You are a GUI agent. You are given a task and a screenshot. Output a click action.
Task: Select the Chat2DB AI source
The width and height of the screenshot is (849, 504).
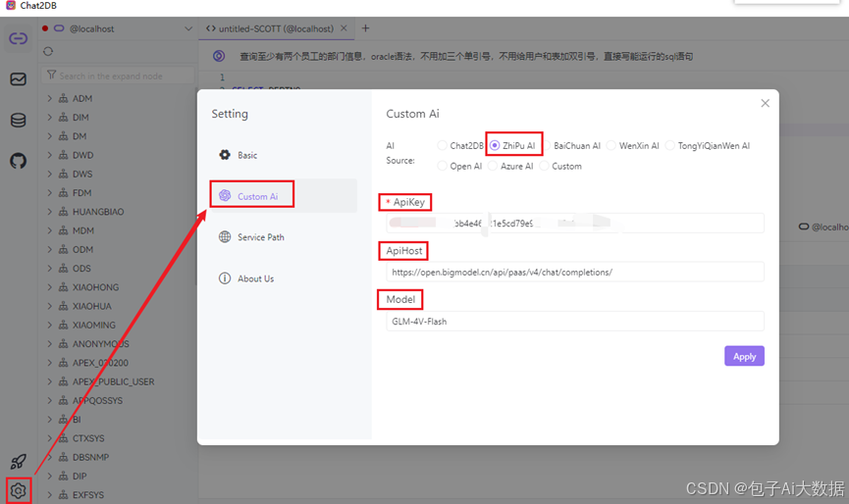coord(443,145)
